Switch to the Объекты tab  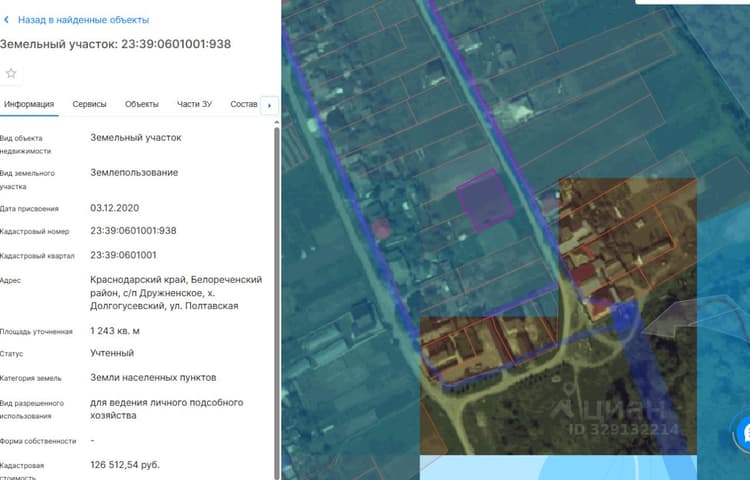pos(142,104)
